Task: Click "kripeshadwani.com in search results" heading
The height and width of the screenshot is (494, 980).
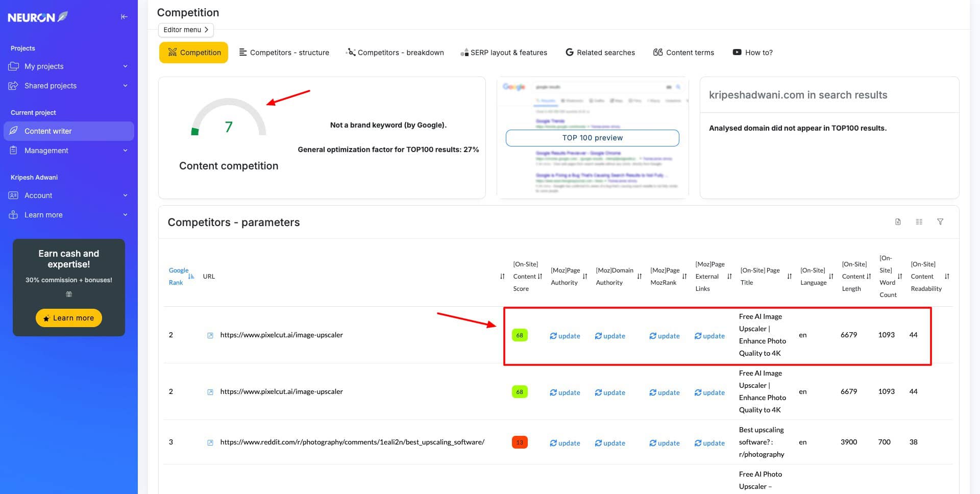Action: 798,95
